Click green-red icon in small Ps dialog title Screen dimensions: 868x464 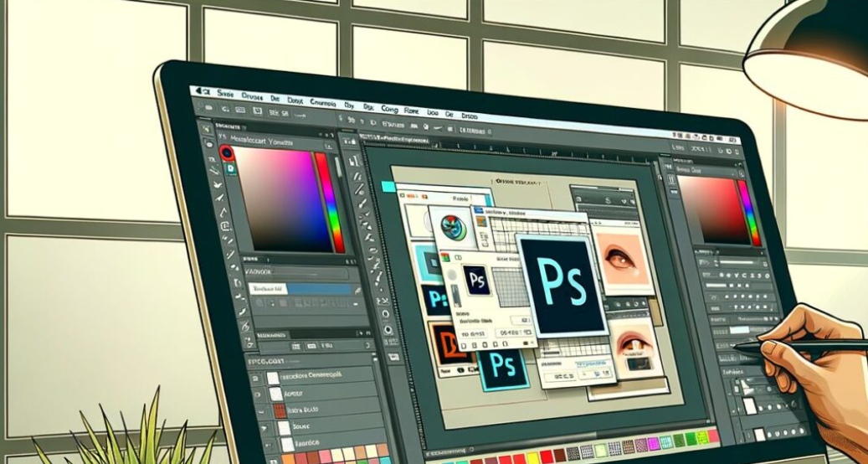pos(444,257)
